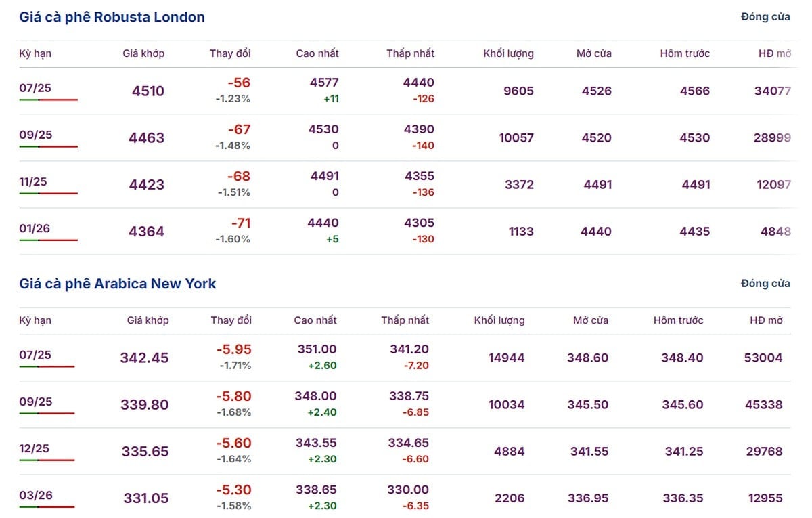This screenshot has width=812, height=518.
Task: Open the Robusta 11/25 contract
Action: 33,181
